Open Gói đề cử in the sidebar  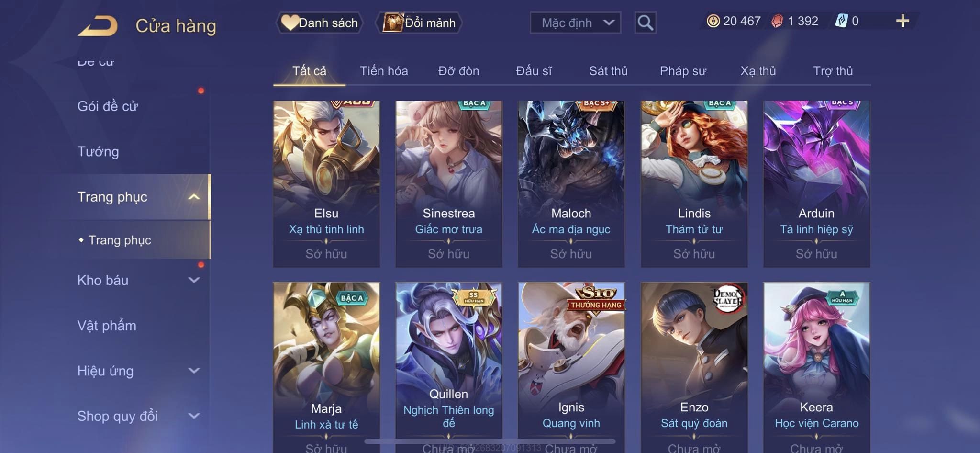pyautogui.click(x=108, y=106)
